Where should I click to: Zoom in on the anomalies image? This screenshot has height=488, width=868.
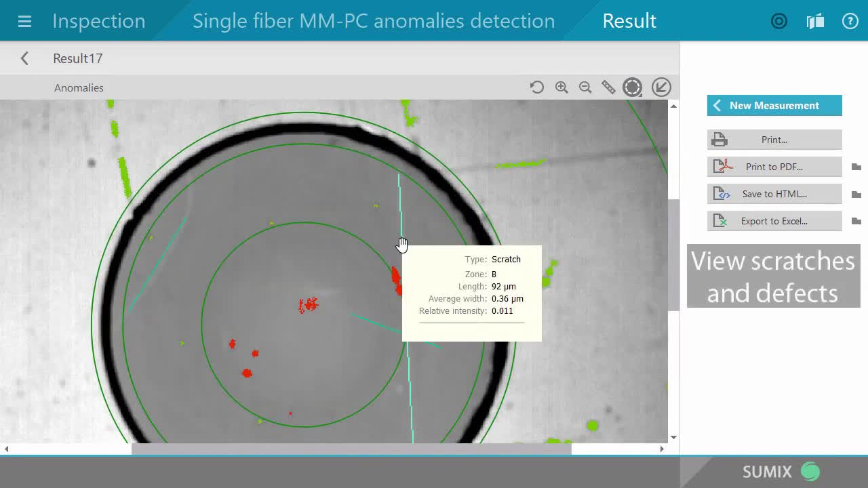point(561,87)
